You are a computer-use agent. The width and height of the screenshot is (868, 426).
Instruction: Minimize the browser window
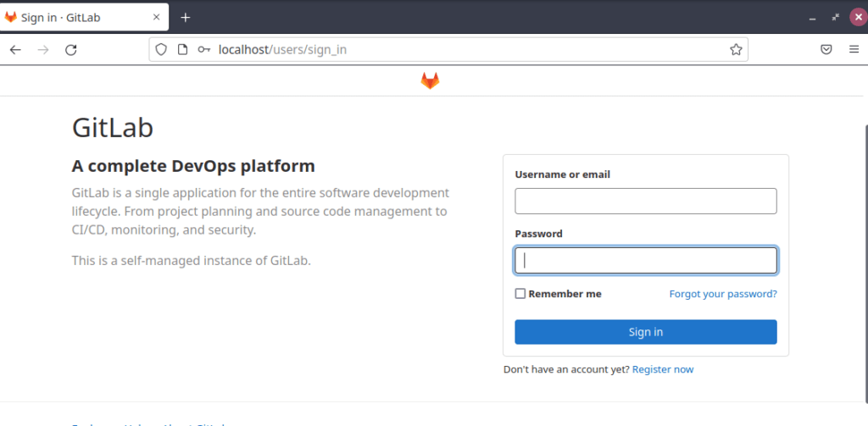tap(812, 18)
